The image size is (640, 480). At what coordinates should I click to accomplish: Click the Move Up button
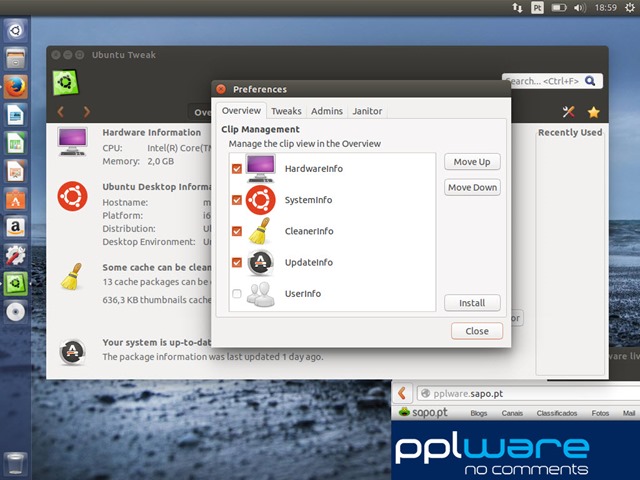pyautogui.click(x=472, y=162)
